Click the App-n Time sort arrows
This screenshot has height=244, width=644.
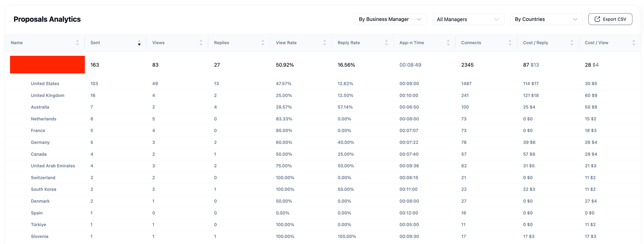[x=448, y=43]
